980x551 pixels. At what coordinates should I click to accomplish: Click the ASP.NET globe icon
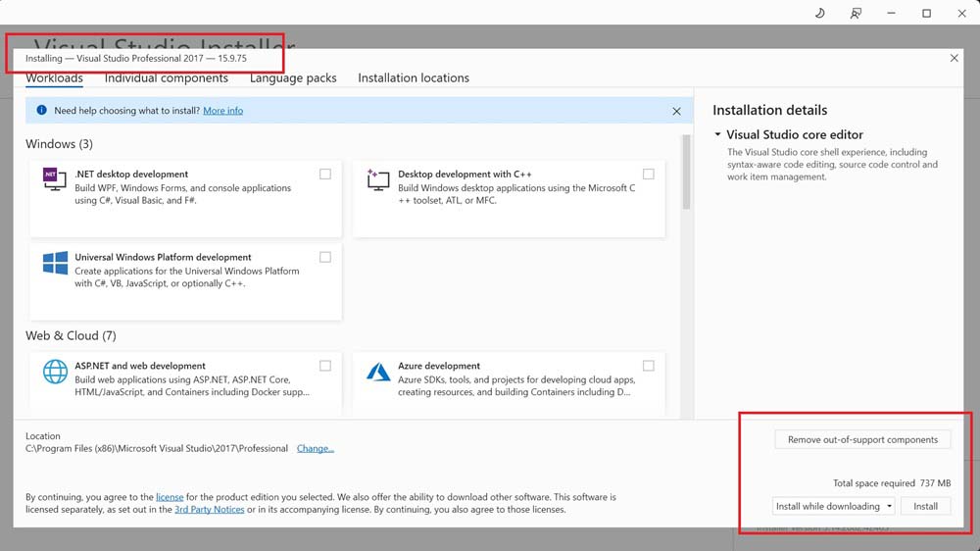pos(55,372)
